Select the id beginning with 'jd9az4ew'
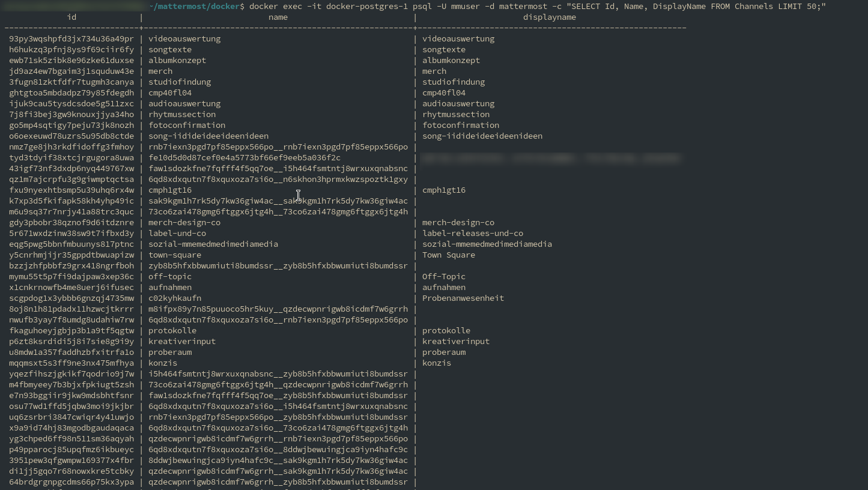Screen dimensions: 868x490 71,71
